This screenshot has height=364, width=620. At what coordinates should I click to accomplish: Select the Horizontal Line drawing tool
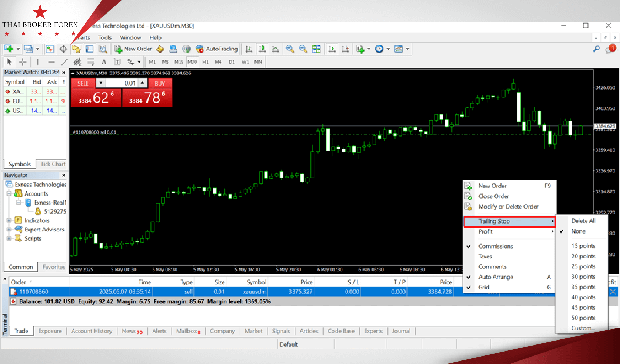pyautogui.click(x=51, y=62)
